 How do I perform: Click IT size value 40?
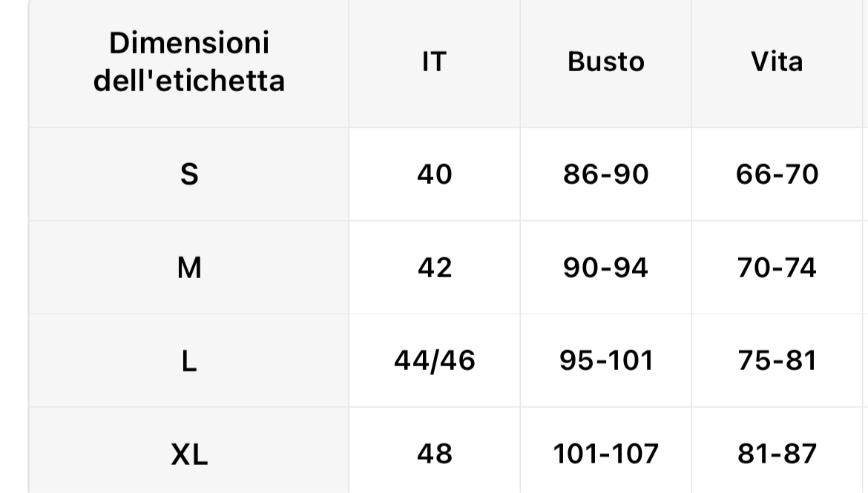tap(435, 174)
